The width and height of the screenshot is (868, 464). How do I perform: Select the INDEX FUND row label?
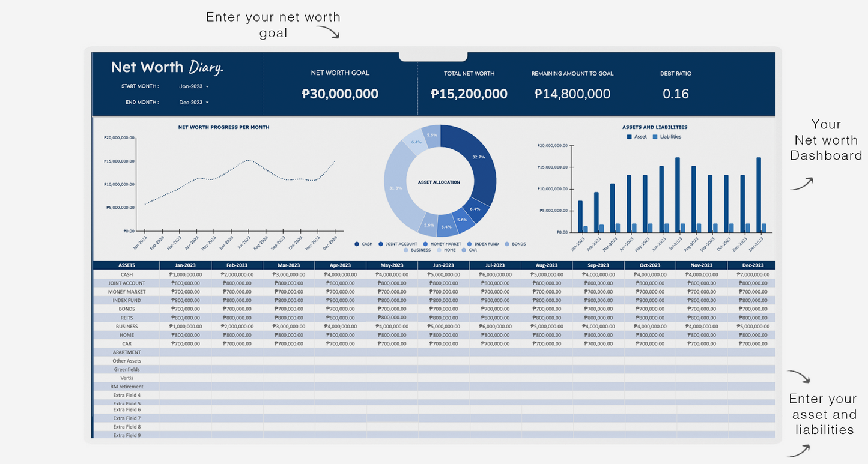126,300
